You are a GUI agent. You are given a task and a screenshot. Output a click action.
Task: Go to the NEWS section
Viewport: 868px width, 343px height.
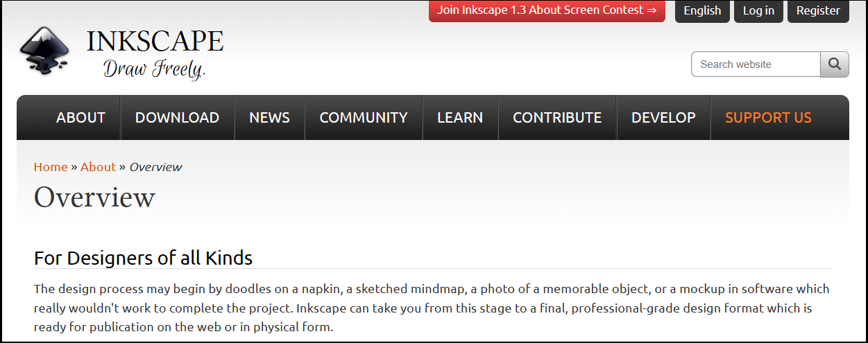pos(269,118)
